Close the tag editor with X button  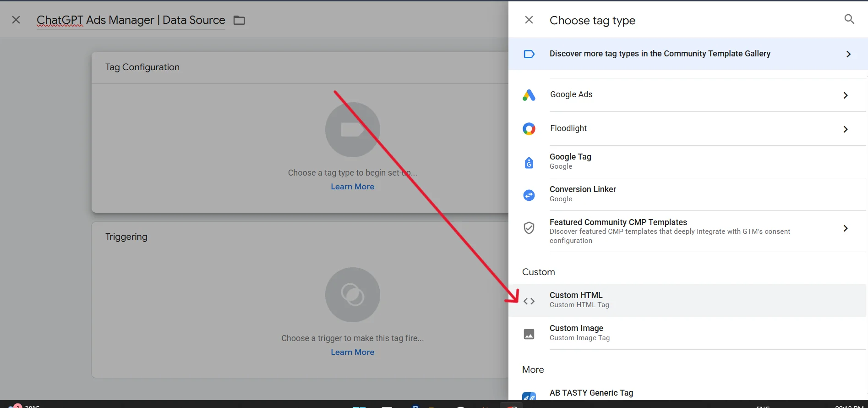16,20
